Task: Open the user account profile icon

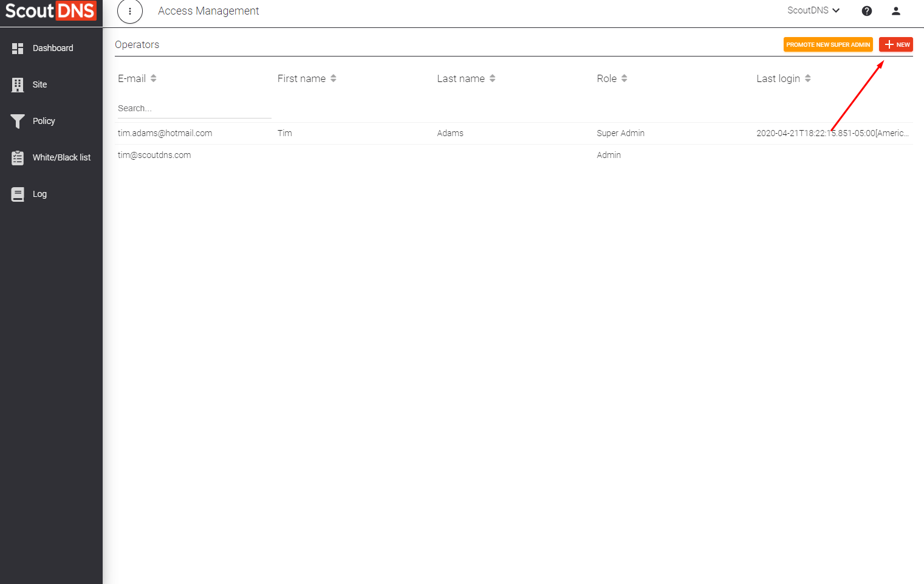Action: pos(896,11)
